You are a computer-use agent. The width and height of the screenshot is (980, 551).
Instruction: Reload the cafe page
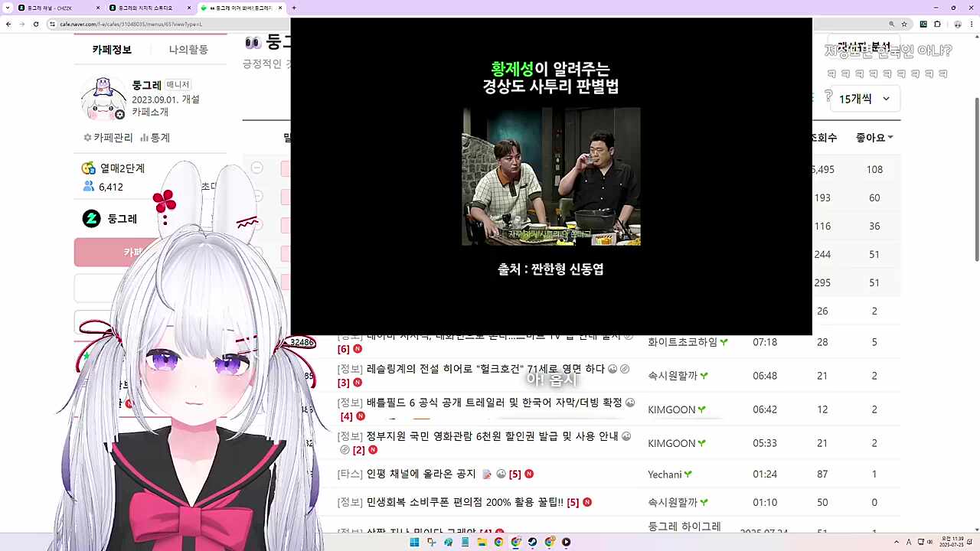coord(36,24)
